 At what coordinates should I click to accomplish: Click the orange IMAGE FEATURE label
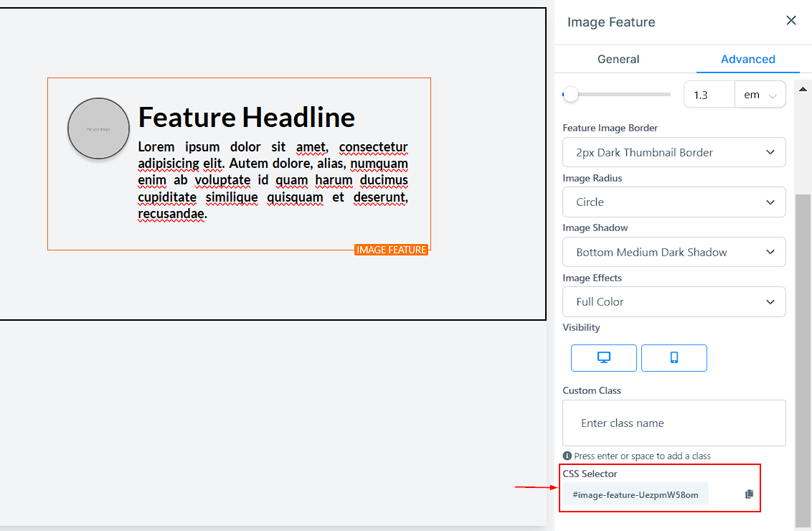392,250
